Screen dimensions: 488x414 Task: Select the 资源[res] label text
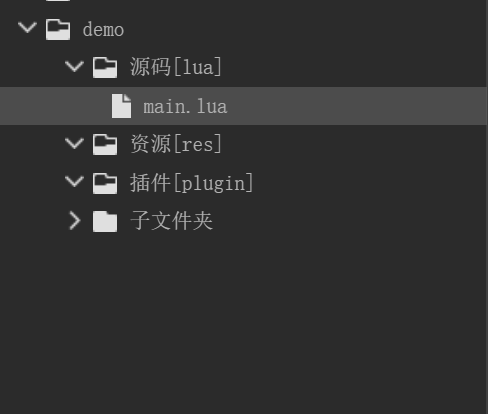click(x=176, y=144)
